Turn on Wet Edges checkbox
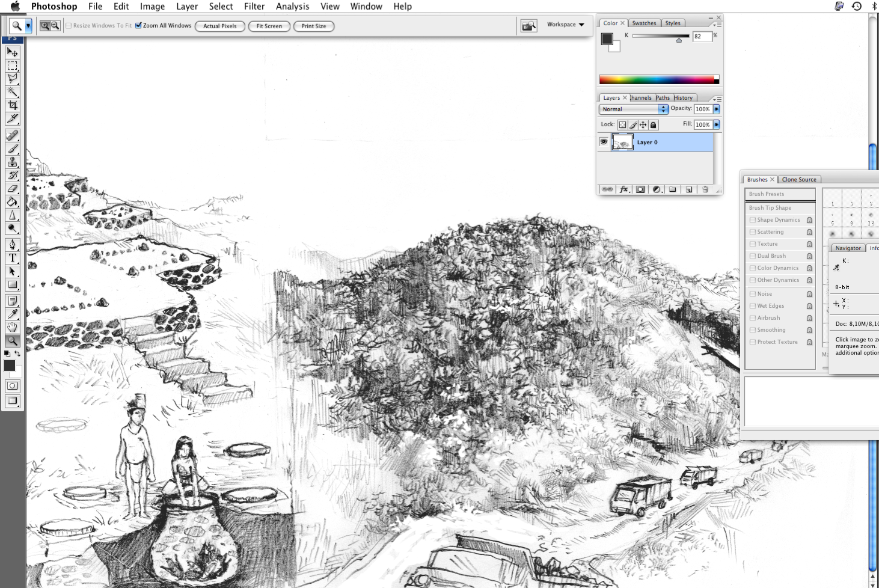Image resolution: width=879 pixels, height=588 pixels. 753,306
